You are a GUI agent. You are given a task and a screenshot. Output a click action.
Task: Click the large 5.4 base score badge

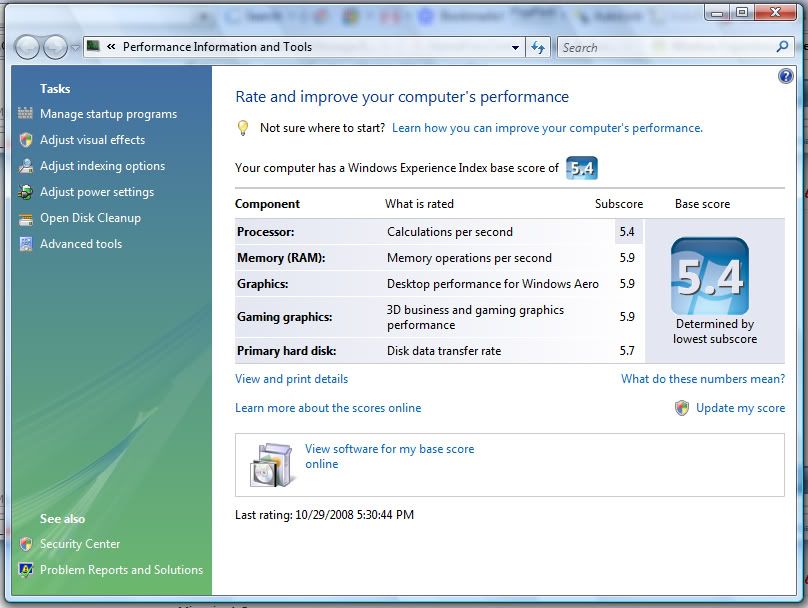pos(710,276)
